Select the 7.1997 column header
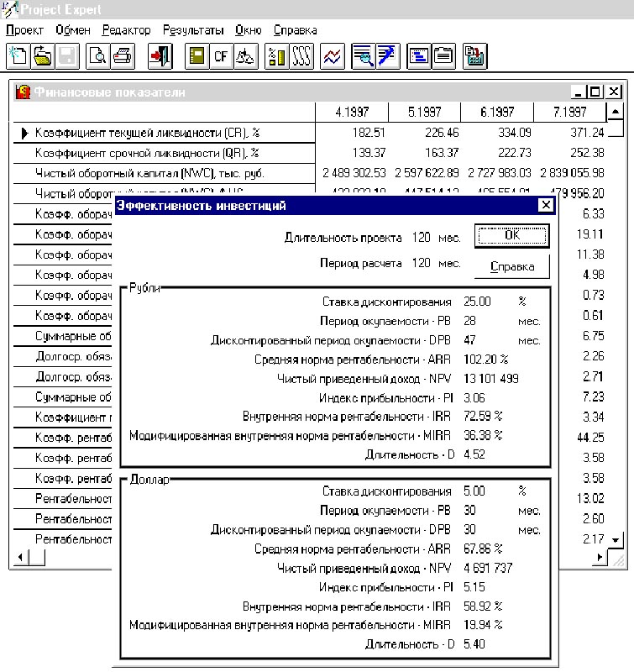The height and width of the screenshot is (672, 634). (x=569, y=113)
